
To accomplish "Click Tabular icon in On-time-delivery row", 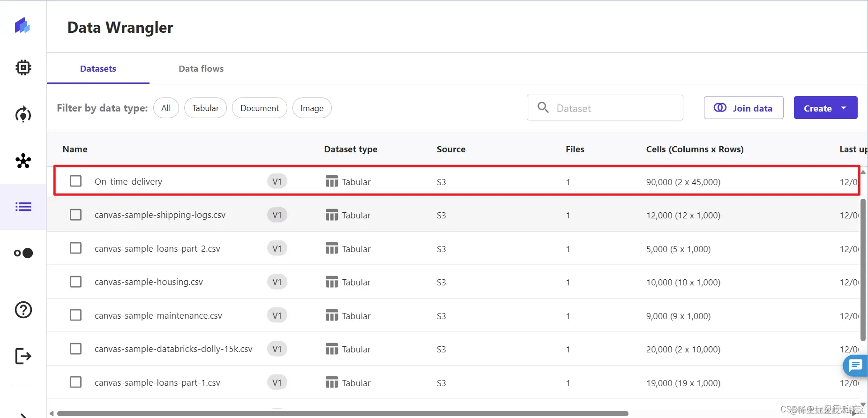I will click(332, 181).
